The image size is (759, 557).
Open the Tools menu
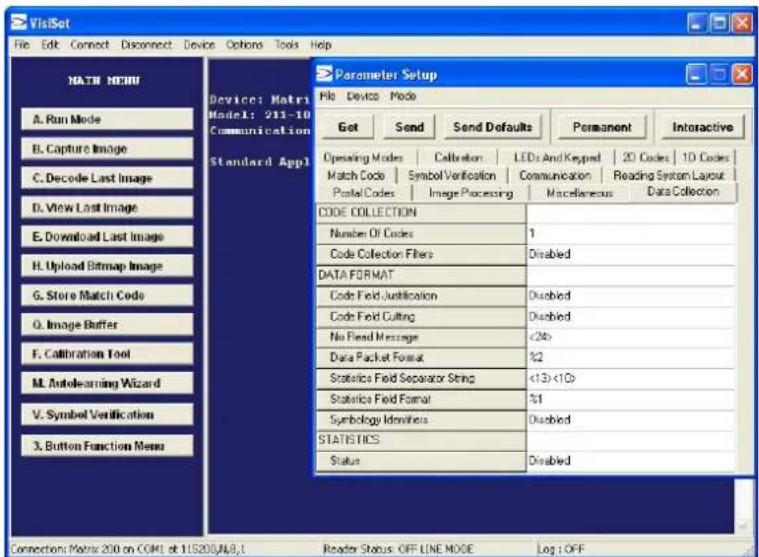pyautogui.click(x=287, y=45)
